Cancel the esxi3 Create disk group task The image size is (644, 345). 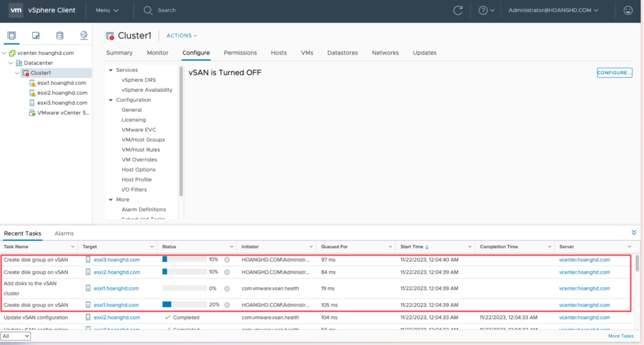coord(227,260)
